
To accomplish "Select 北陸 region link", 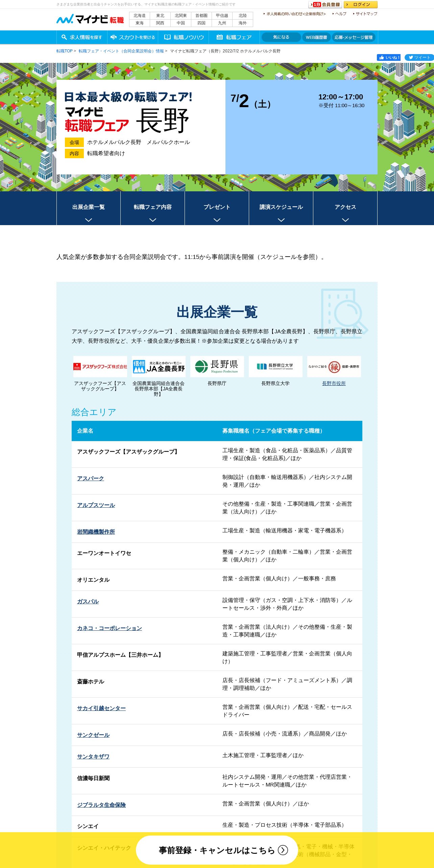I will pyautogui.click(x=243, y=16).
